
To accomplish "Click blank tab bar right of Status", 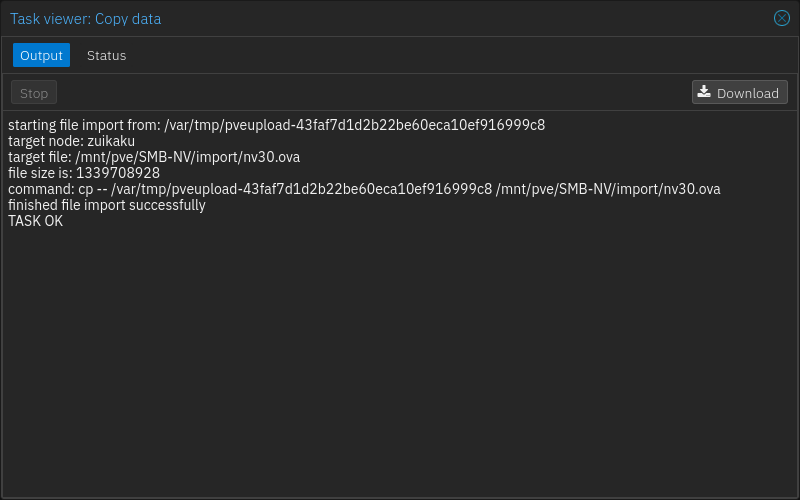I will click(450, 55).
